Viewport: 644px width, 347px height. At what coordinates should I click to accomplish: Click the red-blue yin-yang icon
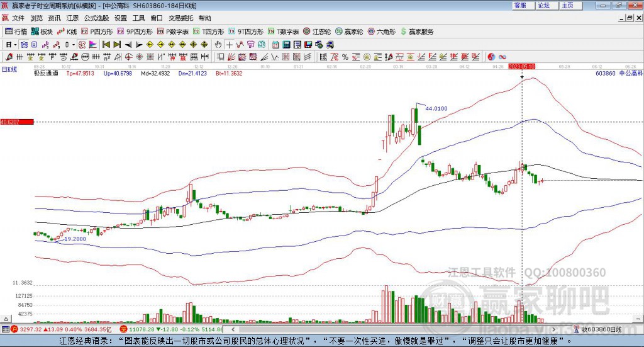pos(491,57)
